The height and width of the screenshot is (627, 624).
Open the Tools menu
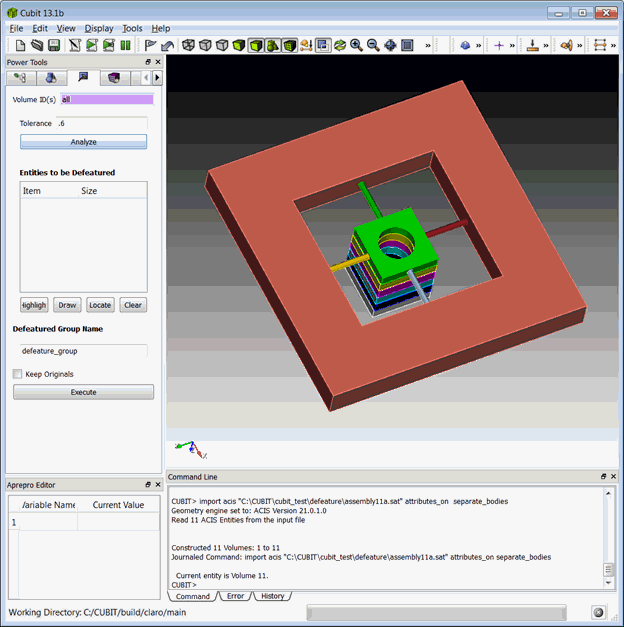(132, 29)
